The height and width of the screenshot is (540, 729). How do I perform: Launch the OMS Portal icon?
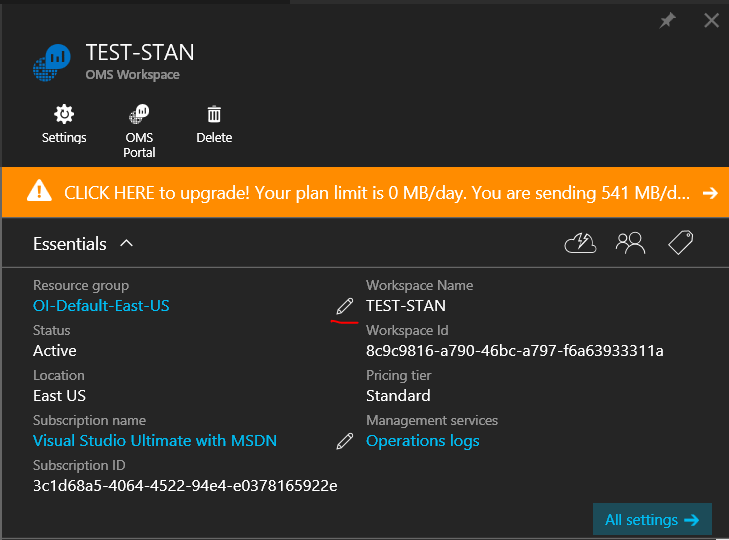(140, 114)
